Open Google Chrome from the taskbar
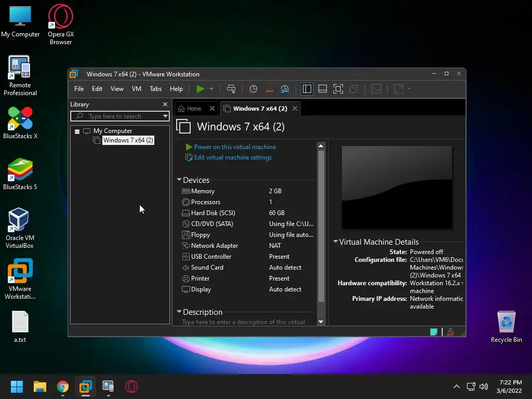Screen dimensions: 532x399 click(x=63, y=387)
